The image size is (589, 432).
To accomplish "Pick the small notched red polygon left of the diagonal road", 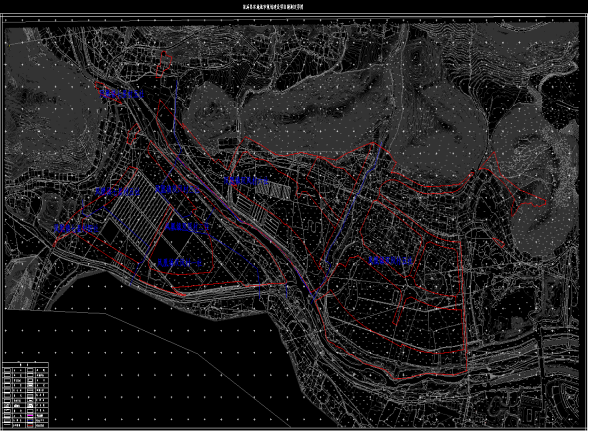I will click(x=133, y=133).
